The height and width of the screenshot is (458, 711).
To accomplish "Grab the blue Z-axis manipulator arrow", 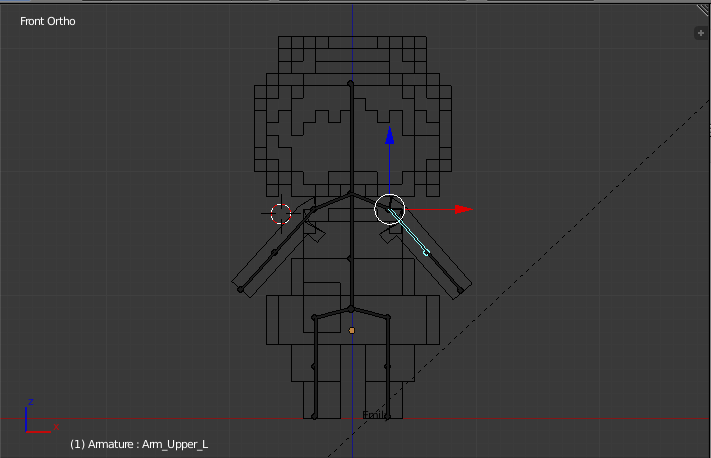I will point(390,136).
